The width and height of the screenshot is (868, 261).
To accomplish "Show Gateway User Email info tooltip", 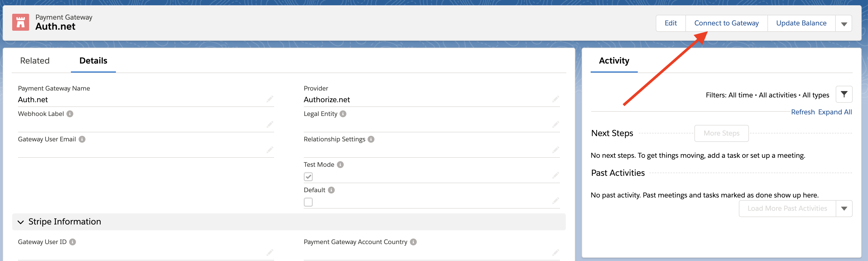I will [x=82, y=139].
